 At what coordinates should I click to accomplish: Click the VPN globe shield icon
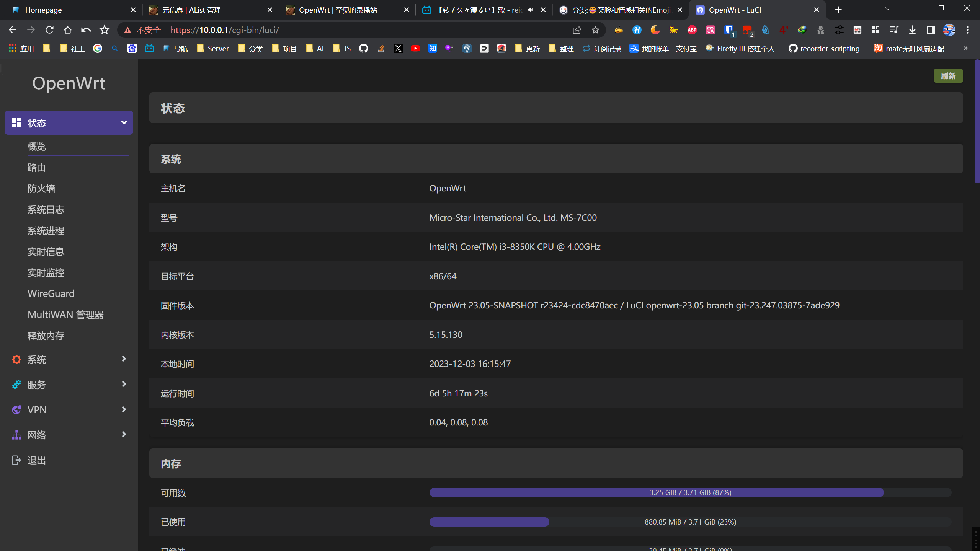click(16, 409)
